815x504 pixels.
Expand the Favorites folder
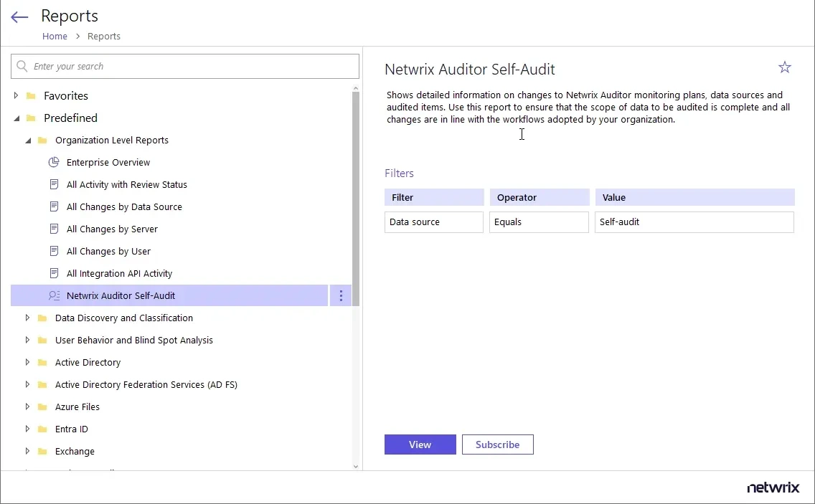[17, 95]
